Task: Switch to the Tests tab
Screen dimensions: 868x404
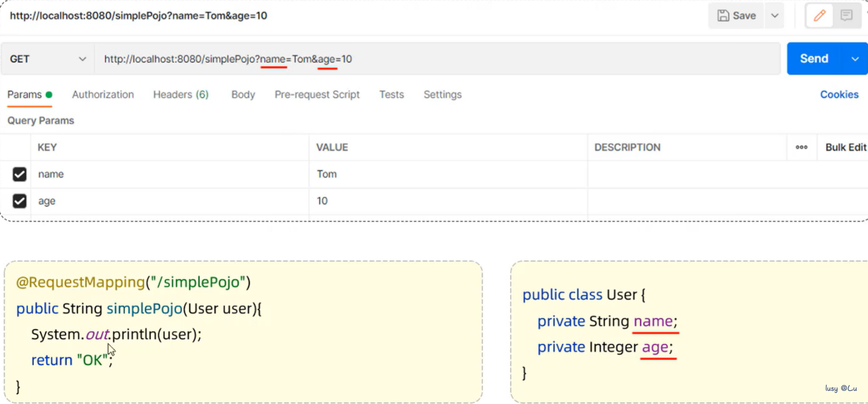Action: pos(391,95)
